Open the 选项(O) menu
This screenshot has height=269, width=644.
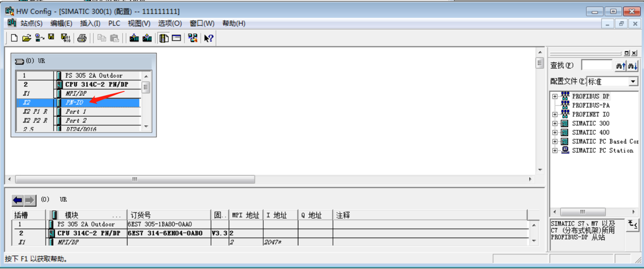point(170,23)
